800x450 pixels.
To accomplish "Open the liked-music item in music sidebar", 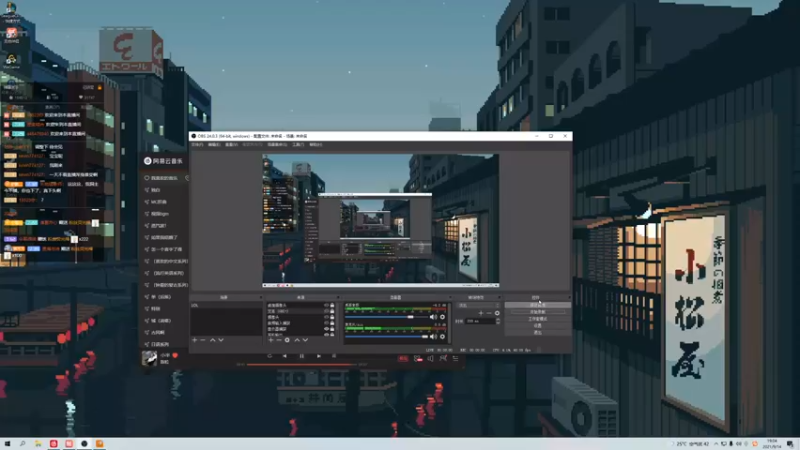I will click(x=161, y=178).
